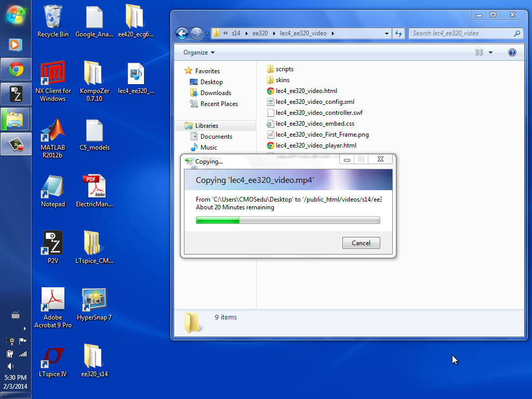
Task: Select the scripts folder
Action: pos(280,69)
